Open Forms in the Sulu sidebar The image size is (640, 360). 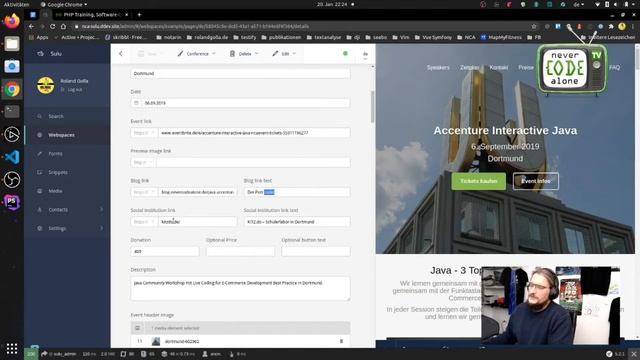pos(55,153)
